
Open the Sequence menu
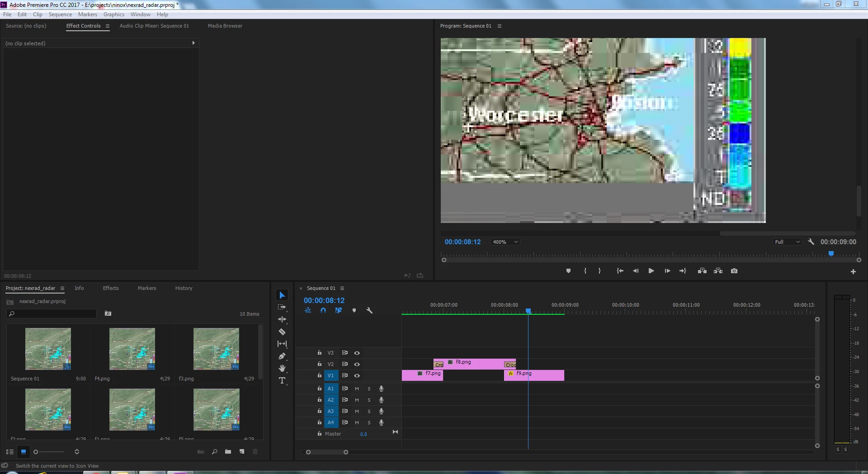60,14
